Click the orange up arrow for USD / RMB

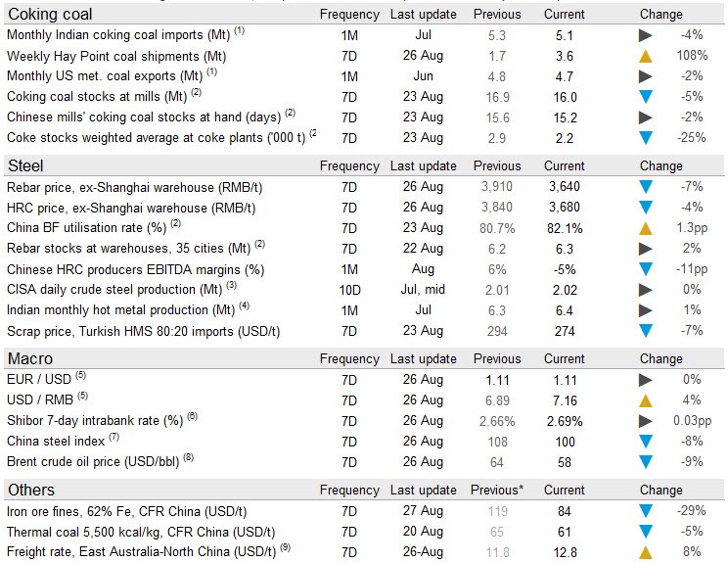click(x=645, y=400)
